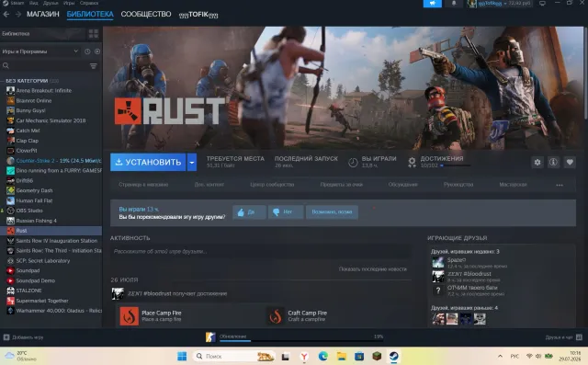Image resolution: width=588 pixels, height=365 pixels.
Task: Open ZENT #bloodrust friend avatar
Action: [x=438, y=277]
